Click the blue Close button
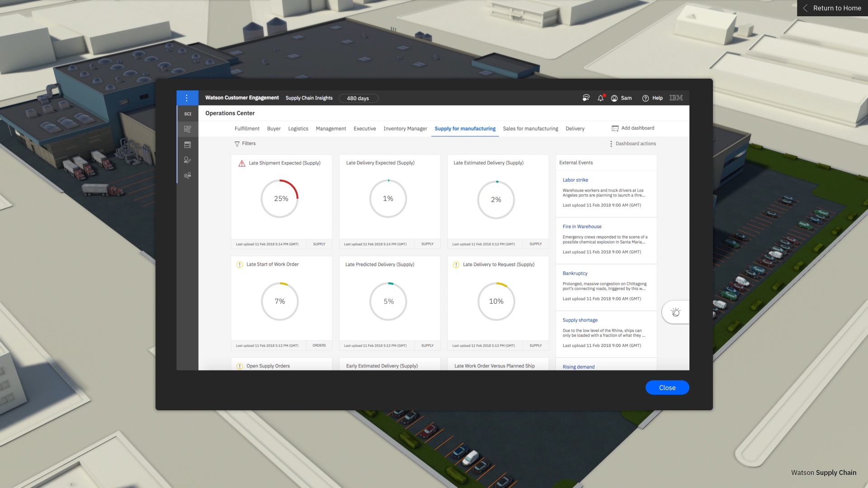The image size is (868, 488). click(667, 388)
